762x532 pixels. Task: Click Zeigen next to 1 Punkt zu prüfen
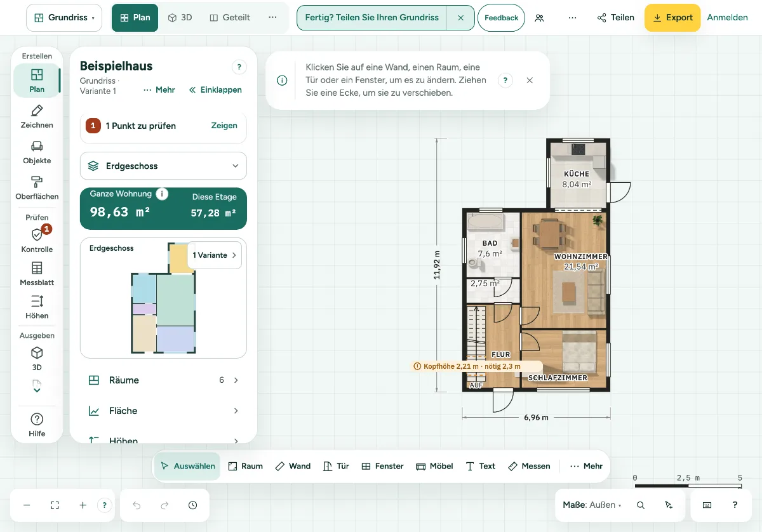(x=224, y=126)
